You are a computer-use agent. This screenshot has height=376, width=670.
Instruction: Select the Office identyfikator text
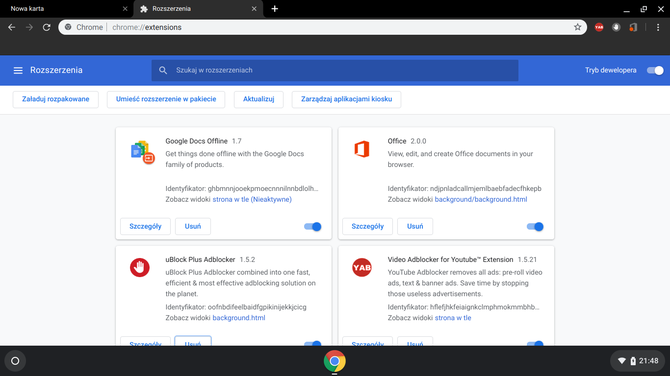coord(464,188)
